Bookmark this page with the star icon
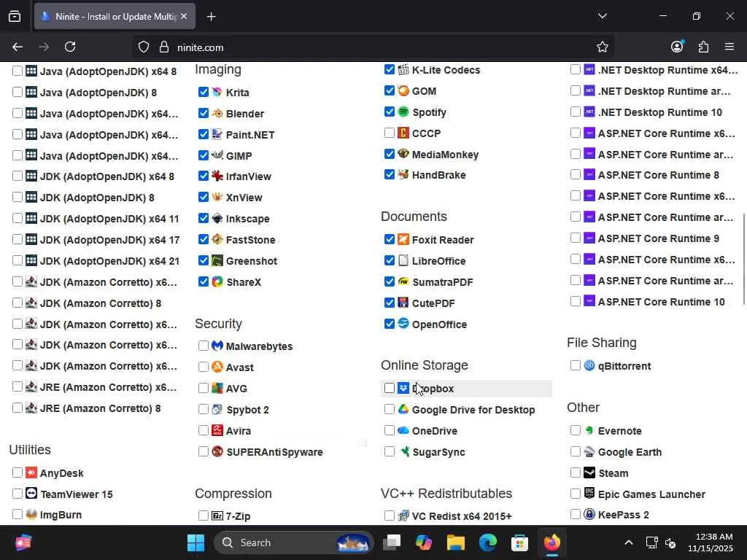747x560 pixels. 602,47
